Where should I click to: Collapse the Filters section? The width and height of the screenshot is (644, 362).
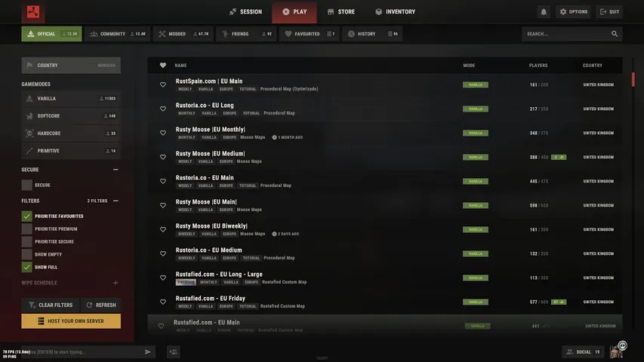(116, 201)
